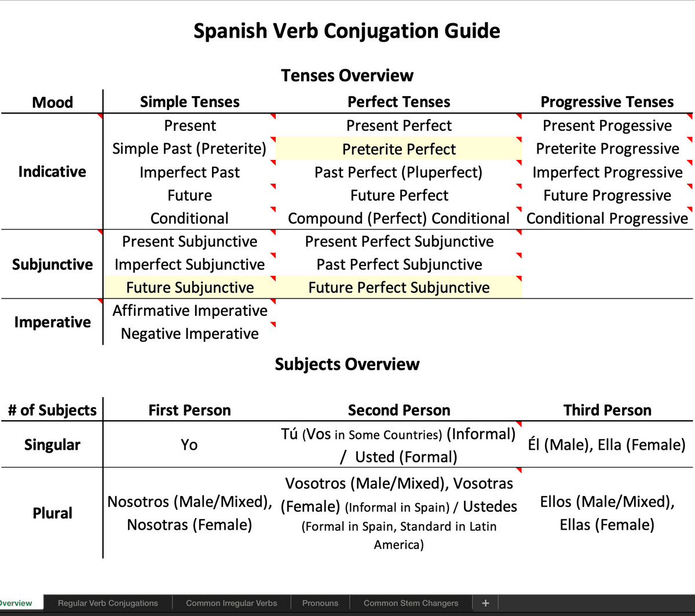Select the Future Perfect Subjunctive cell

point(399,287)
